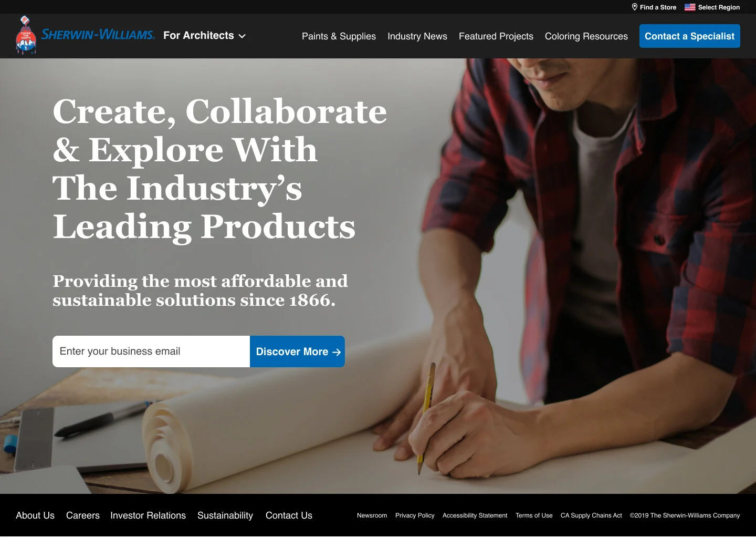Open Investor Relations in the footer
Image resolution: width=756 pixels, height=538 pixels.
[148, 515]
